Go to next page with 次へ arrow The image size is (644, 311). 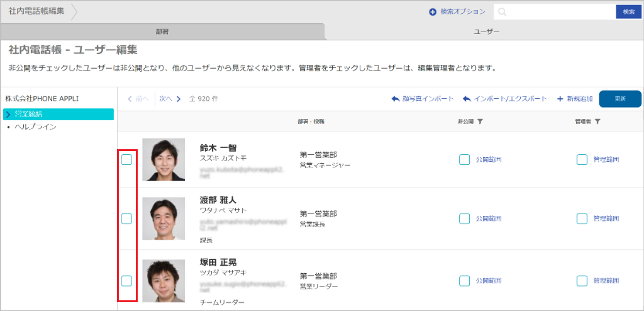point(178,99)
